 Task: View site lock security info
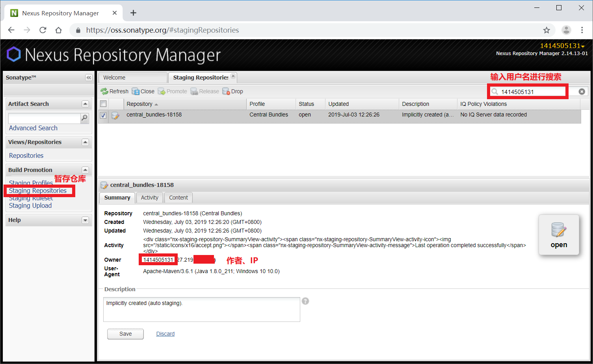click(78, 30)
